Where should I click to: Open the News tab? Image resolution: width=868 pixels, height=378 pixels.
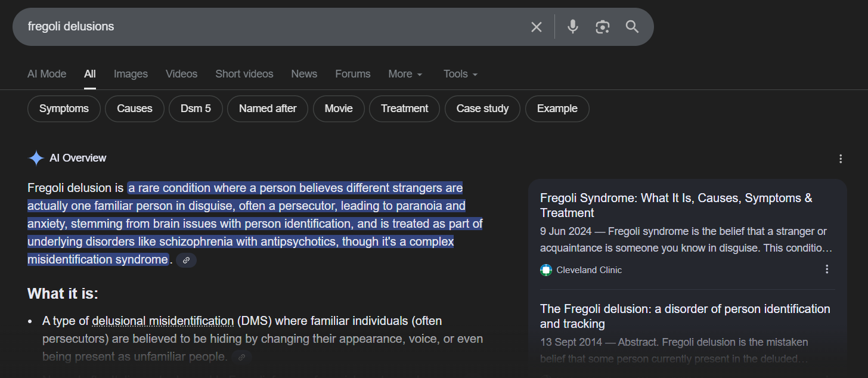click(x=304, y=74)
